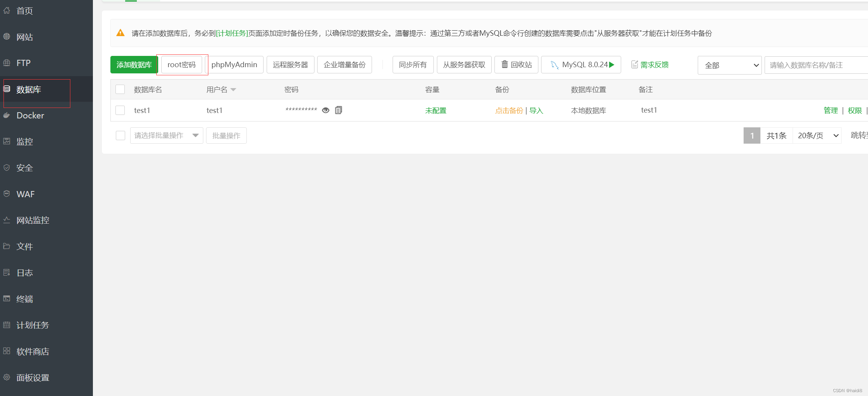Click the database stack icon beside 数据库

point(7,89)
